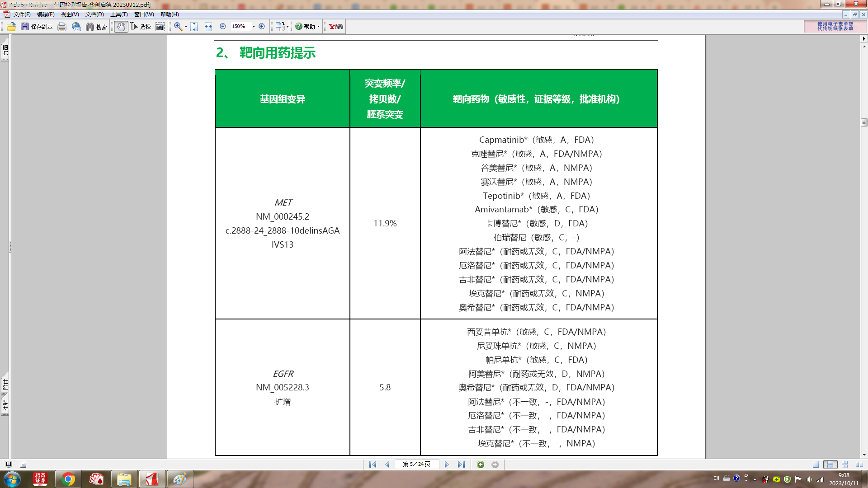Screen dimensions: 868x488
Task: Click the hide toolbars icon at bottom-left
Action: coord(23,465)
